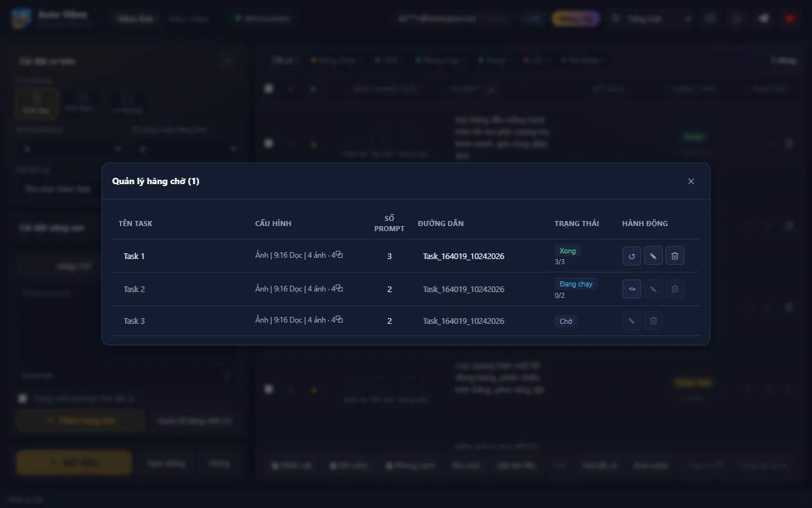Click the dialog title Quản lý hàng chờ (1)
This screenshot has height=508, width=812.
[155, 181]
